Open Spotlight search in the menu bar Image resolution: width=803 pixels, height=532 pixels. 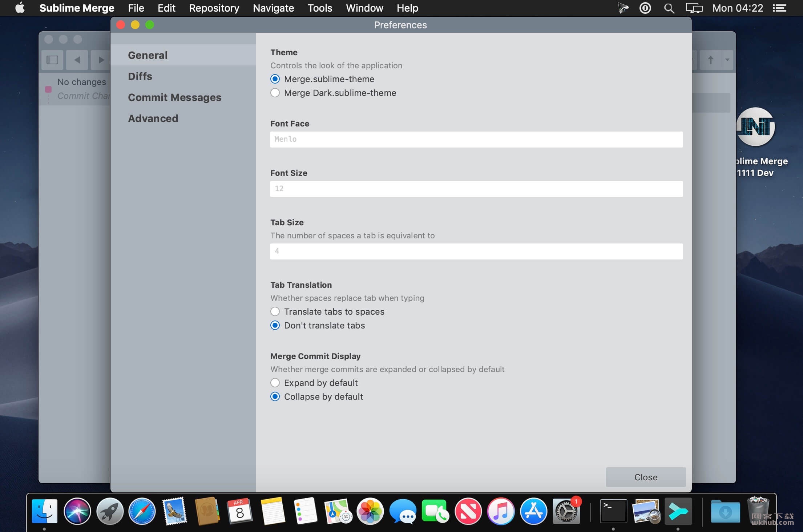pyautogui.click(x=669, y=8)
